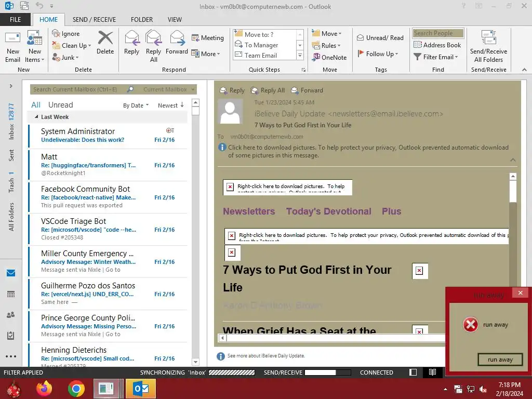
Task: Open the Today's Devotional link
Action: 328,211
